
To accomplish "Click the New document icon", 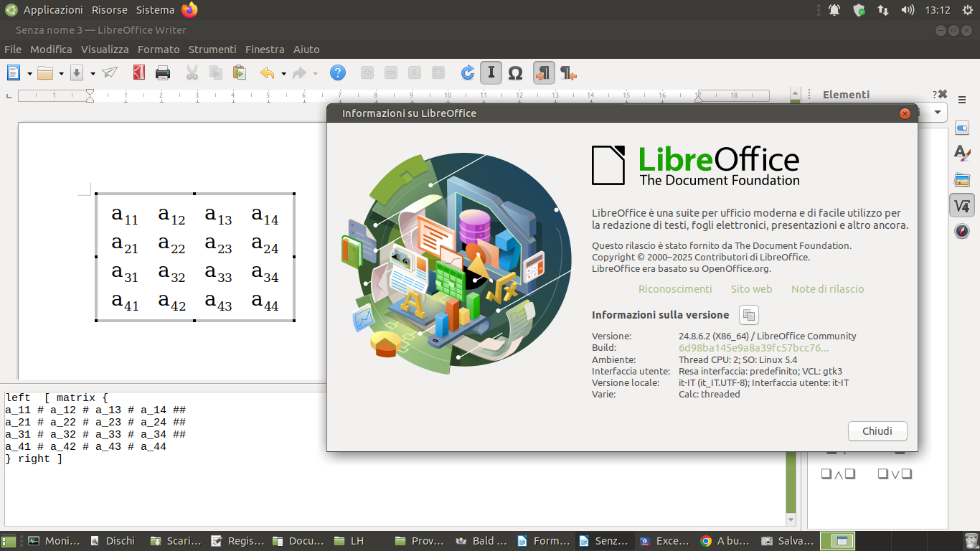I will click(x=14, y=72).
